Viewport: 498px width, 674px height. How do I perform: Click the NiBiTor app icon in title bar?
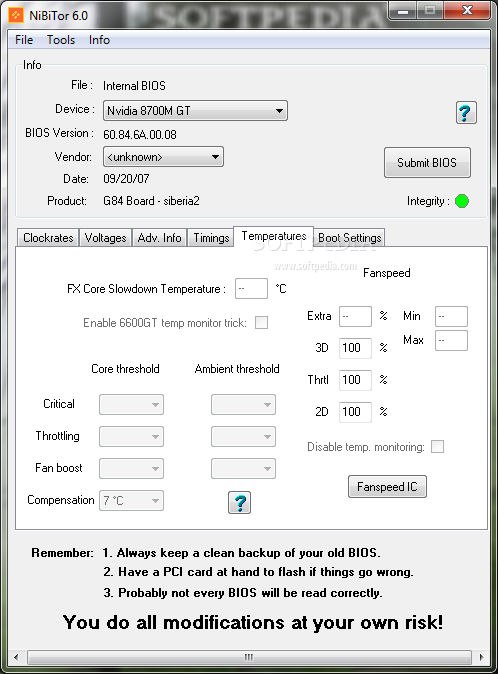(x=16, y=15)
